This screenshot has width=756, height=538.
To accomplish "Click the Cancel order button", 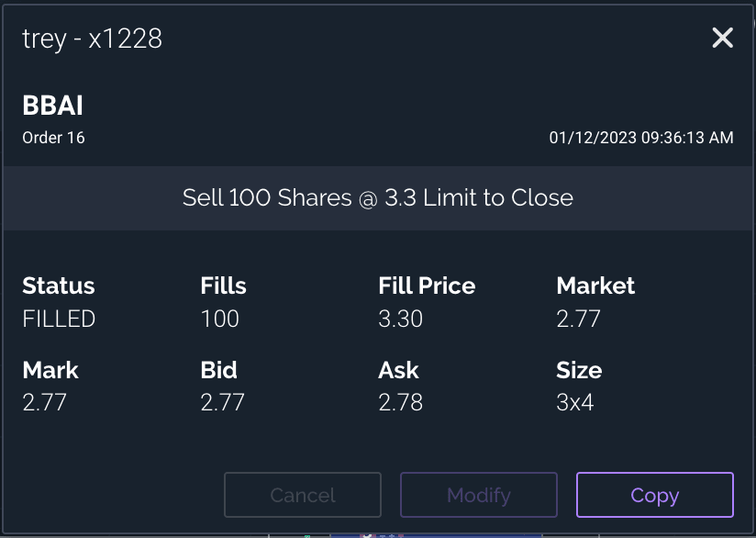I will click(x=302, y=495).
